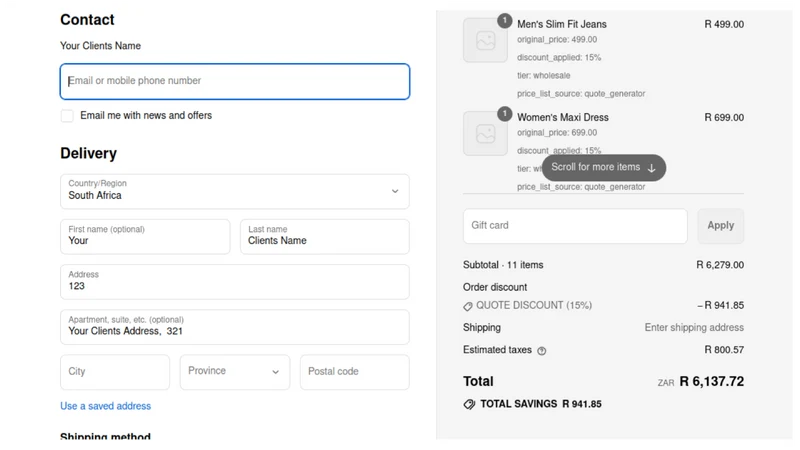Click the Men's Slim Fit Jeans thumbnail

(x=485, y=40)
